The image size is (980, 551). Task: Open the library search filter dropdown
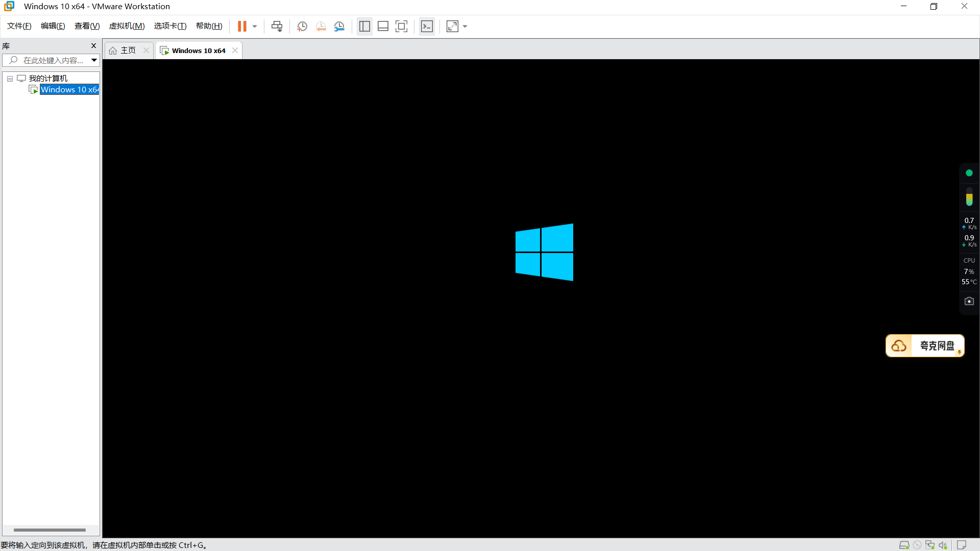point(94,60)
